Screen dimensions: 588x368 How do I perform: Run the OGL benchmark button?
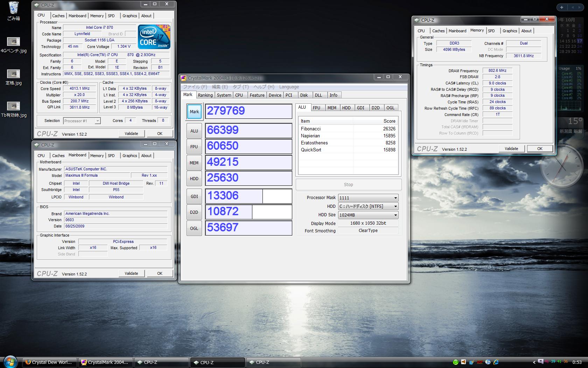click(194, 228)
